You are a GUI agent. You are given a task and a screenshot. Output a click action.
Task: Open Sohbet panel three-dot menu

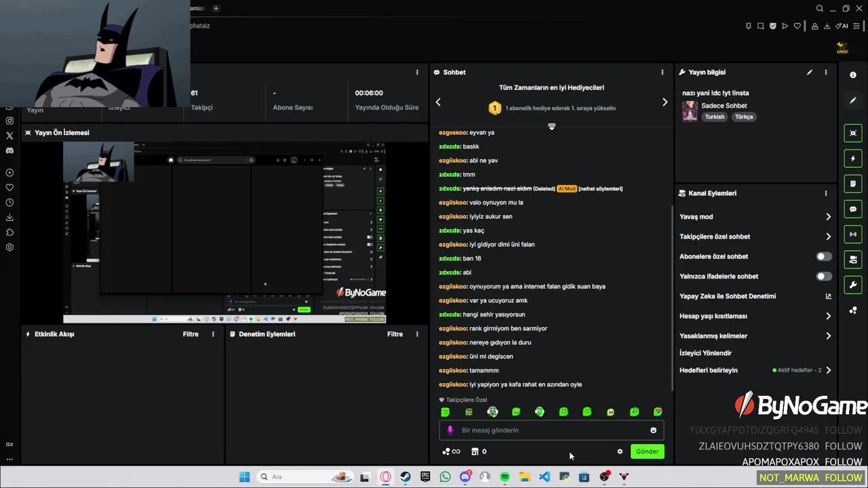point(663,73)
